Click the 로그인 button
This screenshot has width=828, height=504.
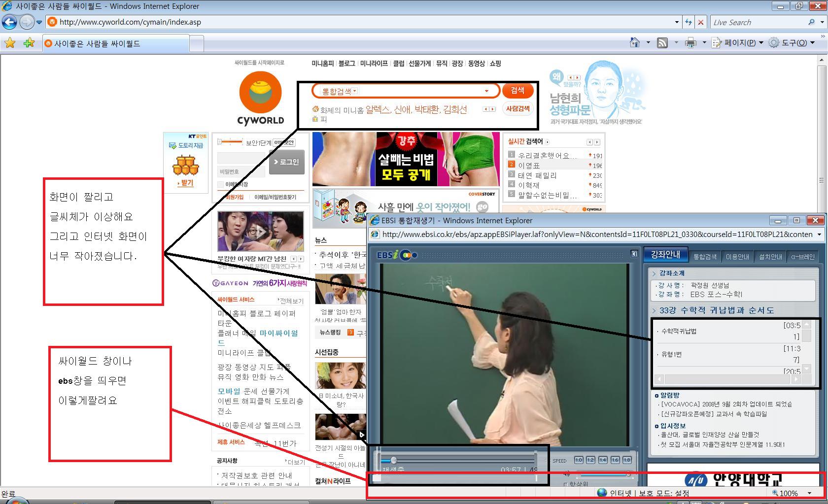(x=287, y=162)
